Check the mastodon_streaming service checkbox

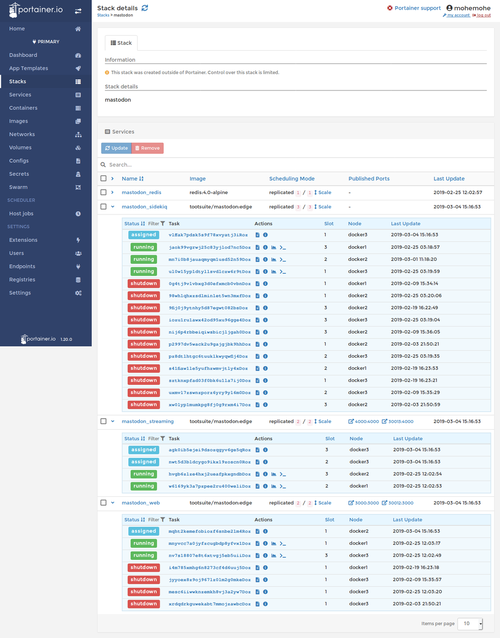[x=103, y=421]
